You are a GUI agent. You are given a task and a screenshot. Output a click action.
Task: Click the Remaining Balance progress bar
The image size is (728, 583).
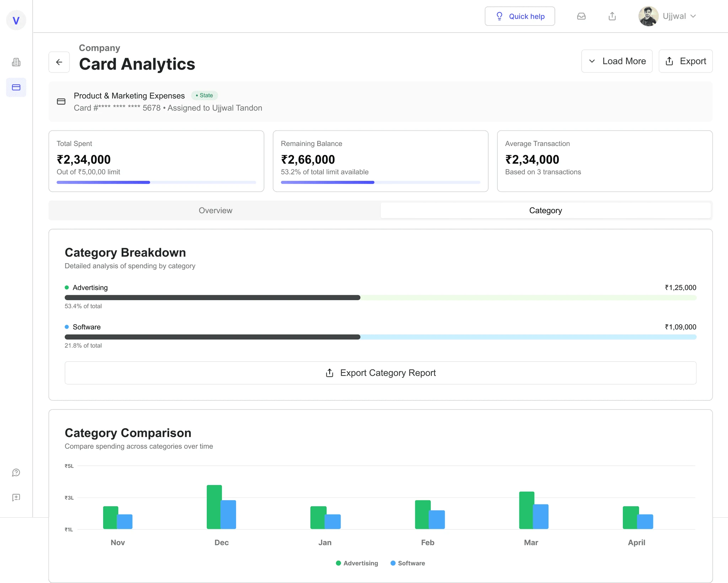coord(380,182)
